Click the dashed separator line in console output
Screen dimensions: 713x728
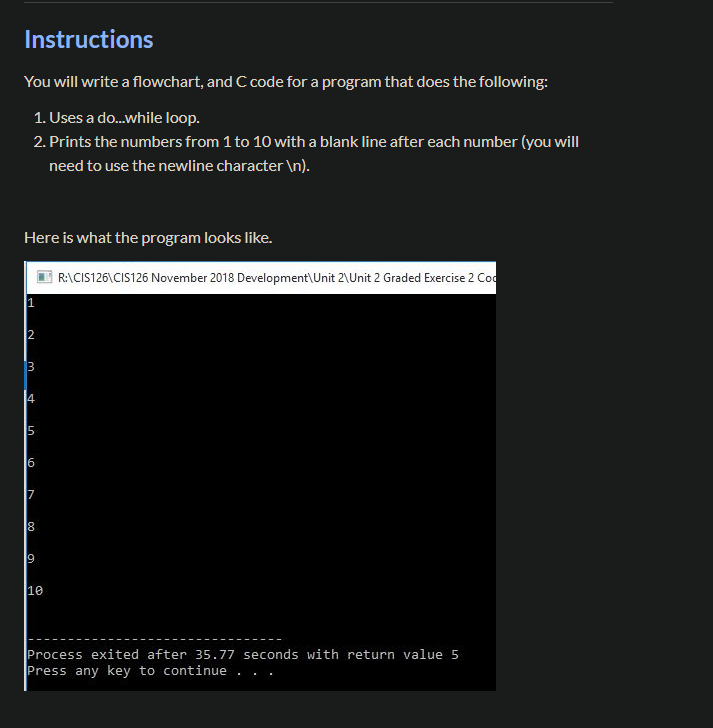coord(155,640)
